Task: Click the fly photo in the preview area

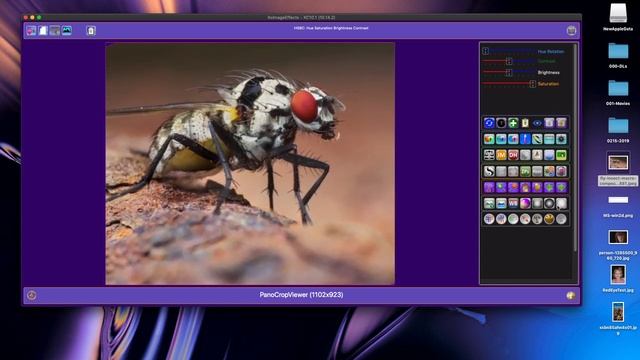Action: tap(250, 164)
